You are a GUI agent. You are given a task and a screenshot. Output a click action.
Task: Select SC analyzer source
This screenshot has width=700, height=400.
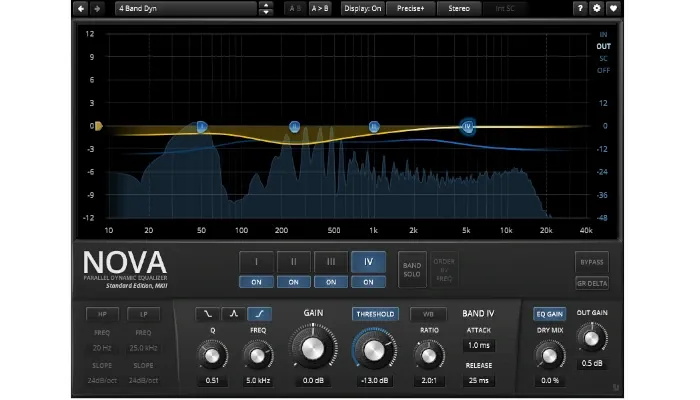pyautogui.click(x=603, y=58)
